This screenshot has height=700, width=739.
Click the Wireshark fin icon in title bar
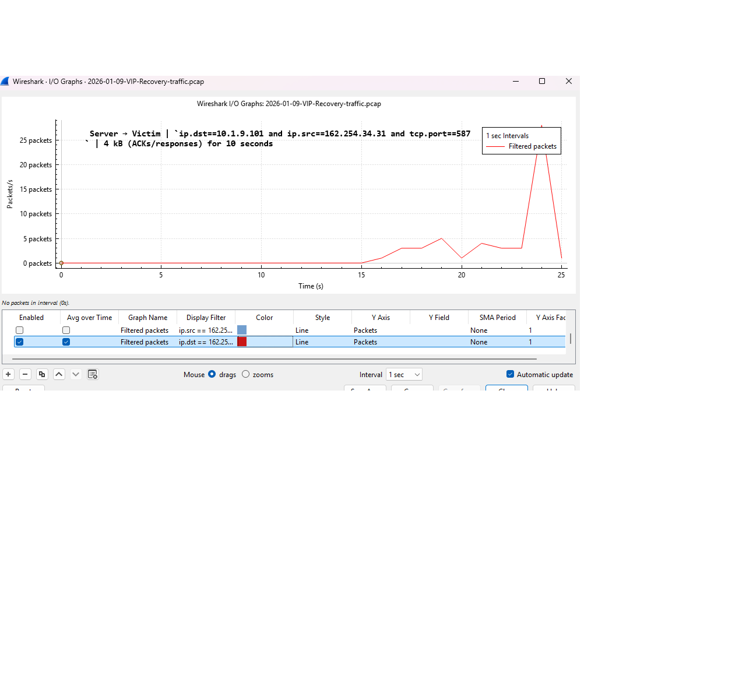click(x=5, y=81)
